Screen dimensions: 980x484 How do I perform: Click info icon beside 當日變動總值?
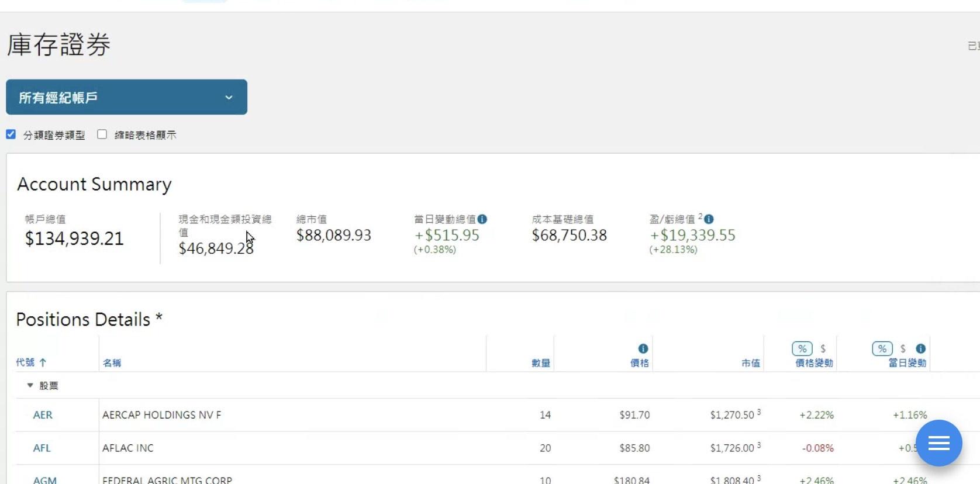click(x=482, y=219)
